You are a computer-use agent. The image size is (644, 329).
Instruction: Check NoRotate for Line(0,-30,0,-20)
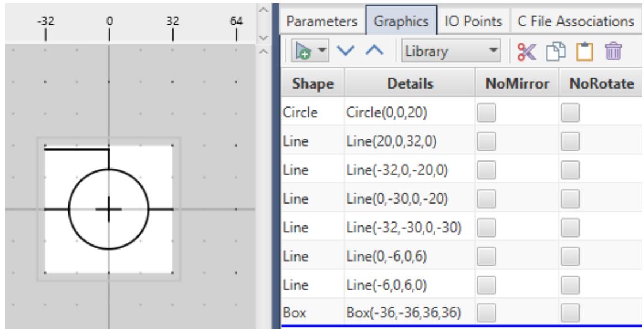pyautogui.click(x=570, y=198)
